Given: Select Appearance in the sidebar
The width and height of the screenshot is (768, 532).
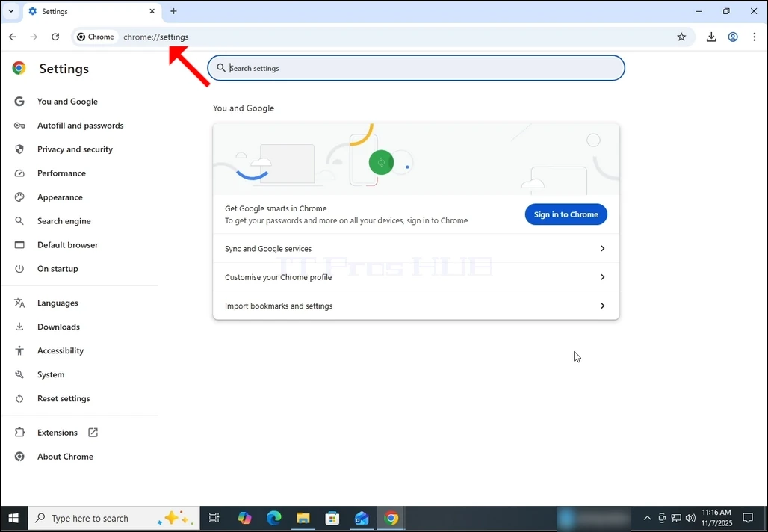Looking at the screenshot, I should (60, 197).
